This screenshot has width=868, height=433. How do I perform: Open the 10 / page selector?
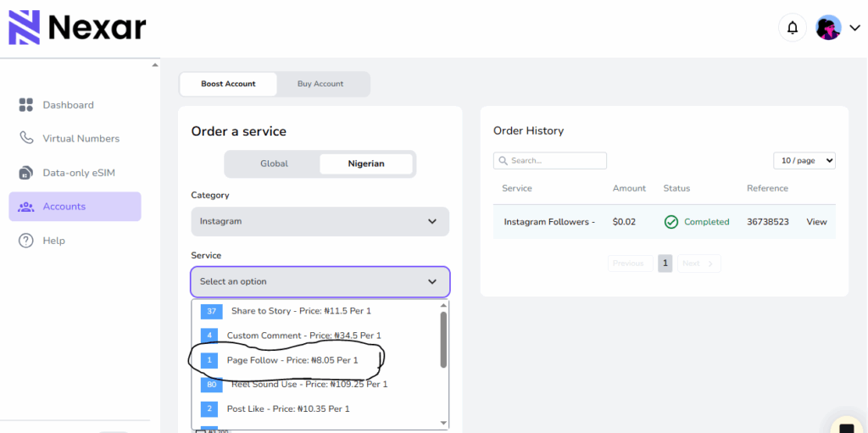804,161
